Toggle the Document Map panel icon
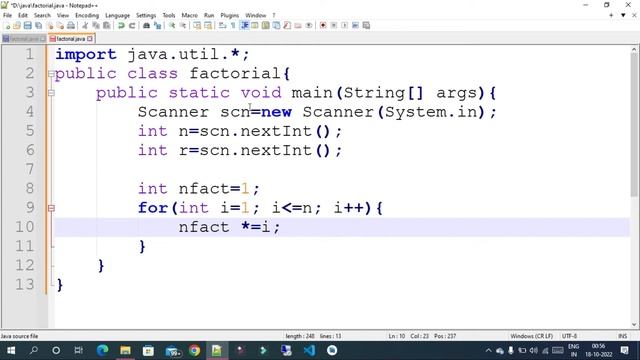The width and height of the screenshot is (640, 360). (265, 25)
